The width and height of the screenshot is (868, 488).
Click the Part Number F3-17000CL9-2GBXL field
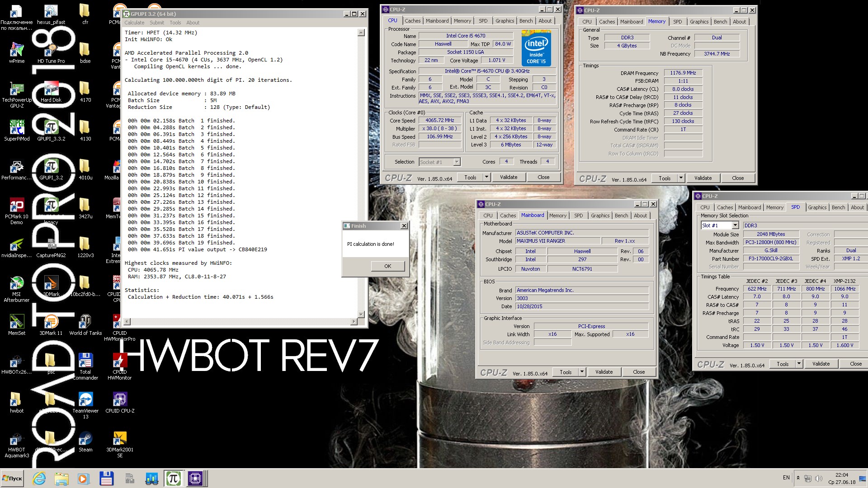point(770,259)
